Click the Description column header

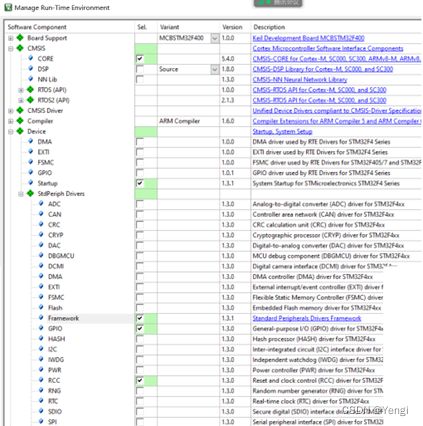pos(269,27)
